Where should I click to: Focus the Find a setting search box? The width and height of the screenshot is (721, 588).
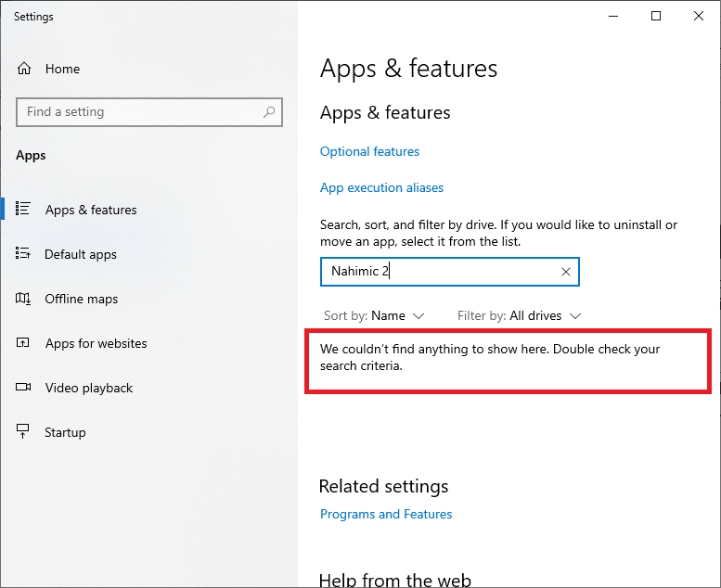pos(139,112)
